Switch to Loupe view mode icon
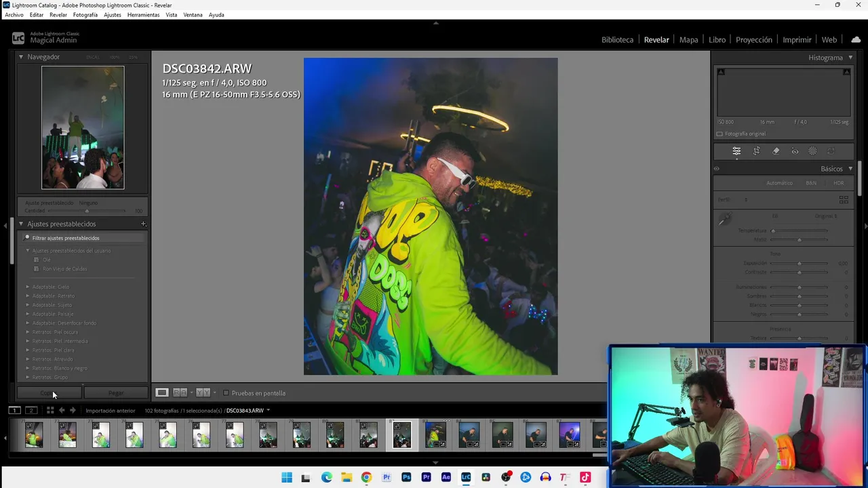 161,392
